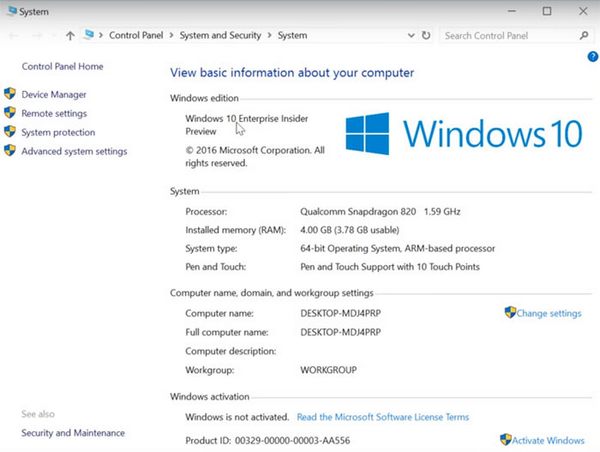Screen dimensions: 600x452
Task: Open the address bar history dropdown
Action: click(x=411, y=36)
